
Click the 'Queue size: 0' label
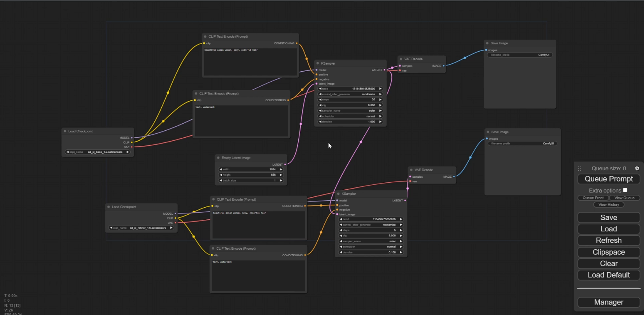[609, 168]
